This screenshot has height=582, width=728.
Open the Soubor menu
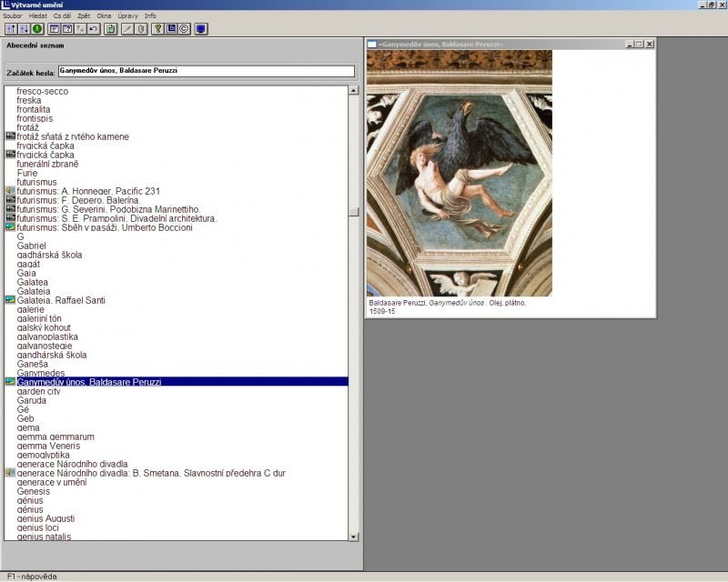click(x=13, y=15)
